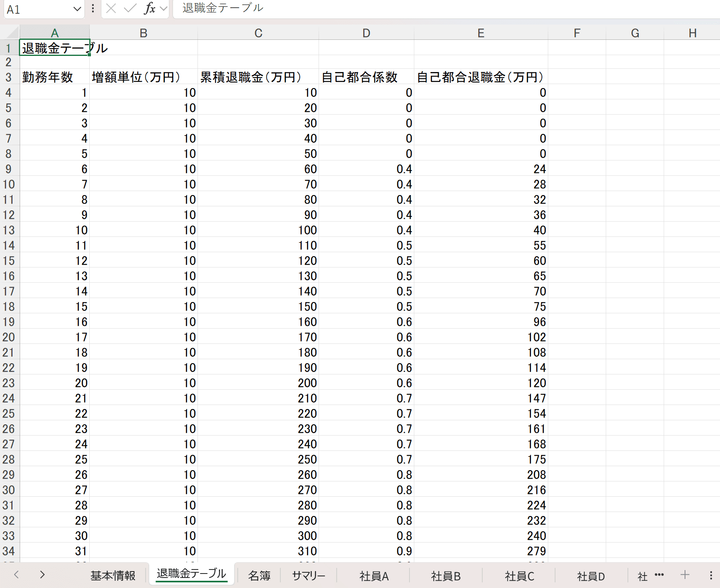Add a new sheet with the plus icon
The image size is (720, 588).
(685, 575)
